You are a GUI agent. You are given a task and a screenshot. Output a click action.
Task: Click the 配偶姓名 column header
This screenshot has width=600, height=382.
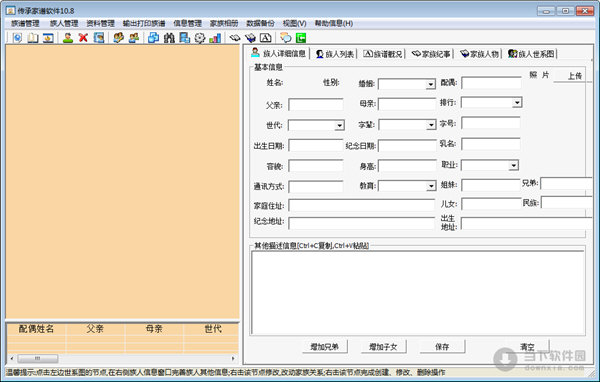tap(36, 329)
